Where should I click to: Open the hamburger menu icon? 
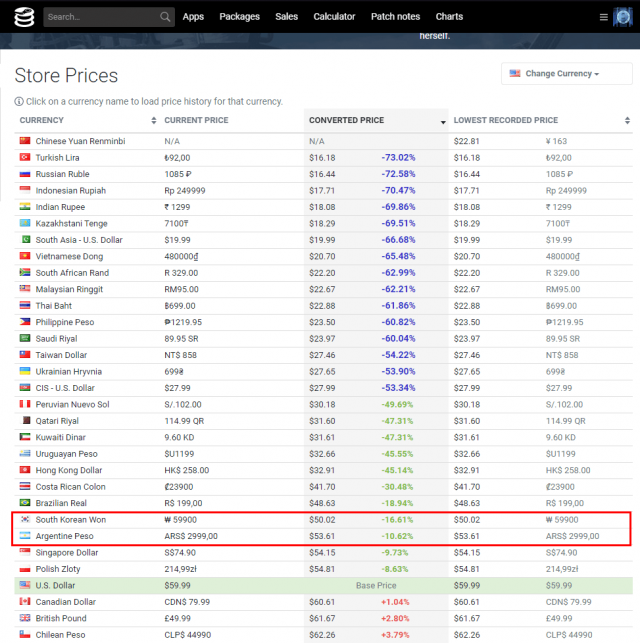click(604, 17)
